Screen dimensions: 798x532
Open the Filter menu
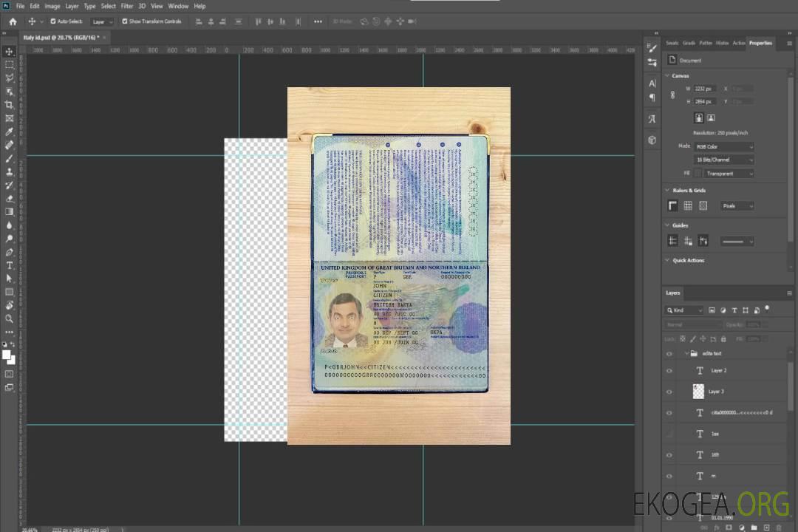[127, 6]
